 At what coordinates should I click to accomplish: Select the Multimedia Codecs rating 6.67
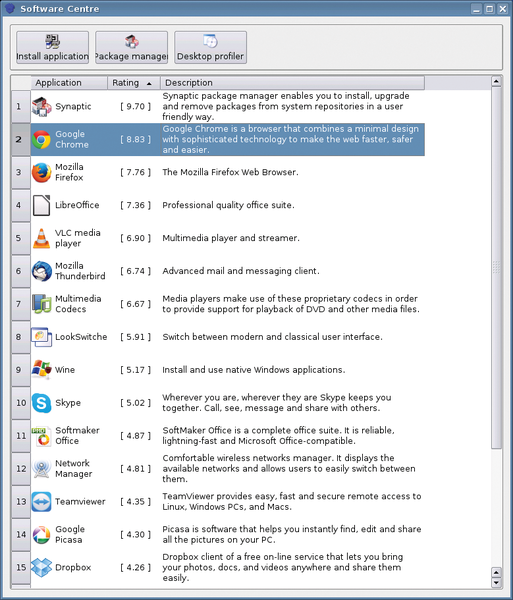135,304
